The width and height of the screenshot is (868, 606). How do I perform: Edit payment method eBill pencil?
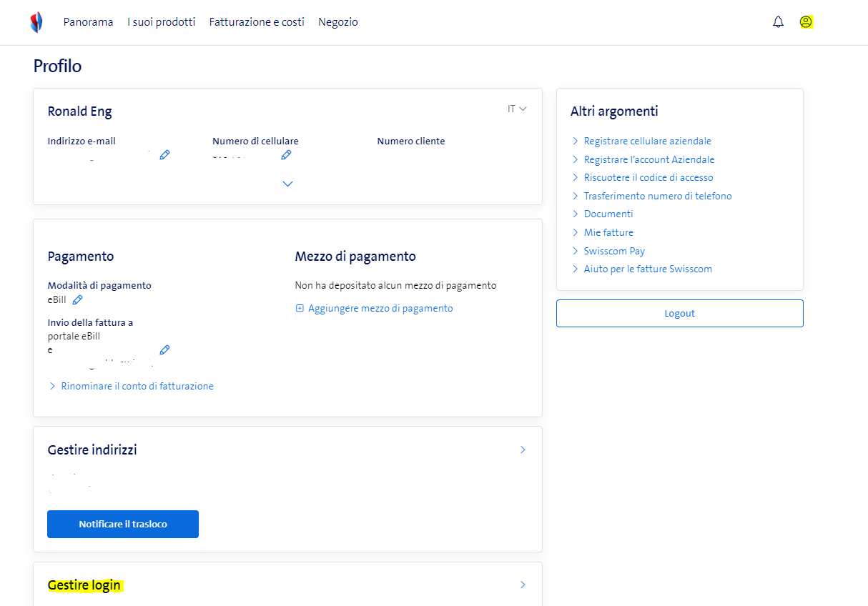tap(77, 299)
